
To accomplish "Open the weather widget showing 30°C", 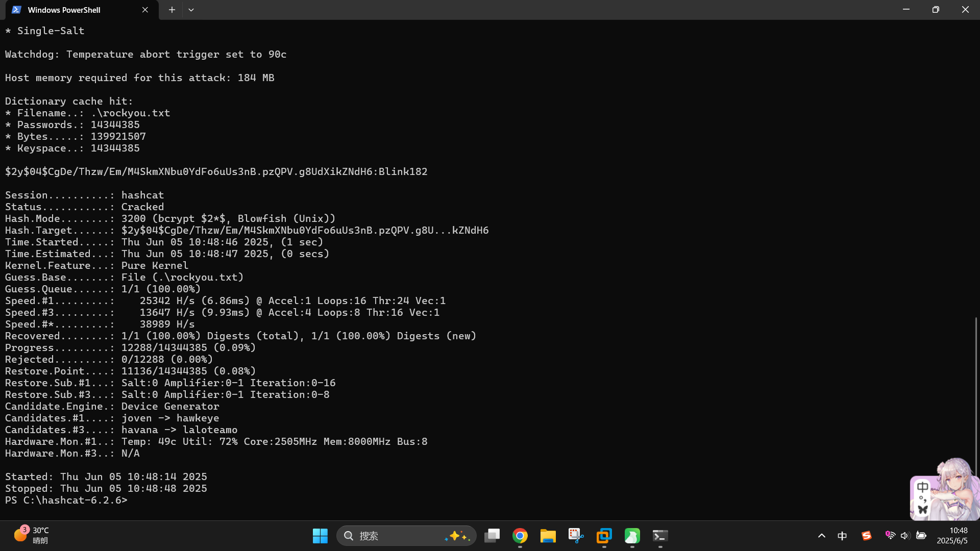I will [32, 536].
